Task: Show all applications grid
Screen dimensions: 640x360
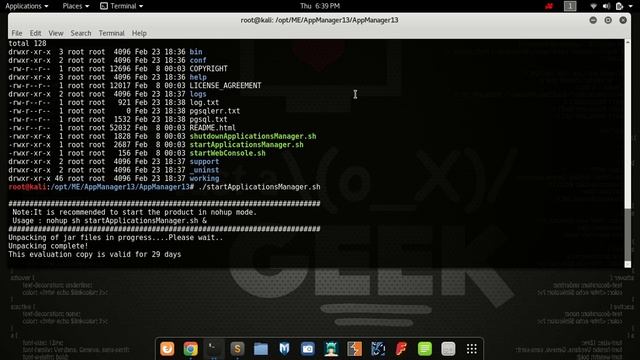Action: (x=472, y=349)
